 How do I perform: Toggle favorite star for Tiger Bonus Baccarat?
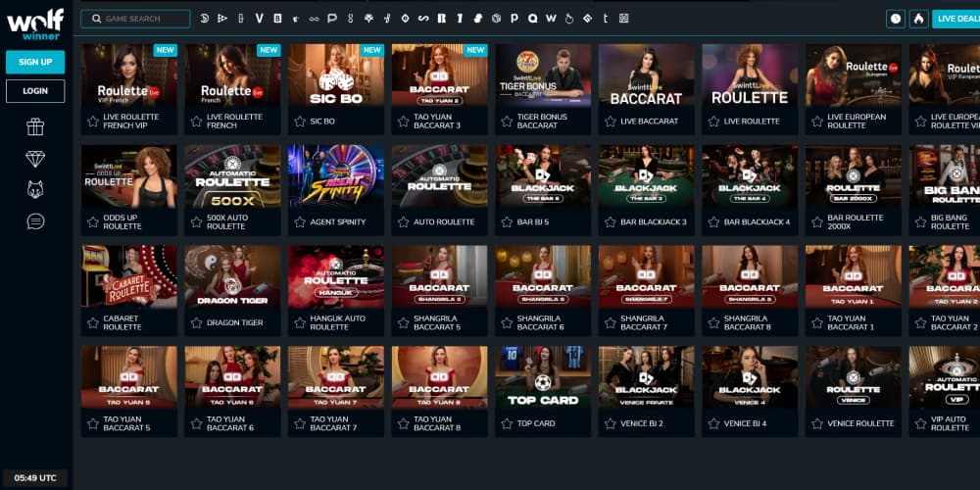pos(507,122)
